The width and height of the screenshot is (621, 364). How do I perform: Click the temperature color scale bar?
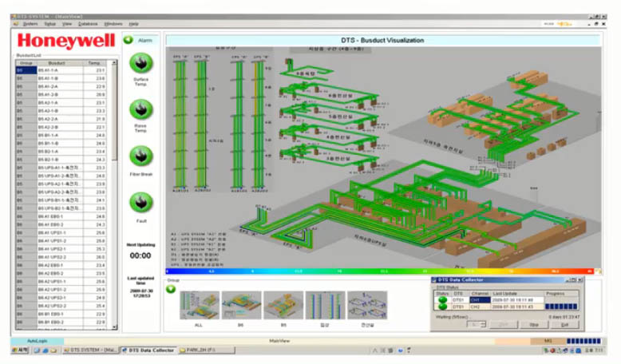coord(379,271)
